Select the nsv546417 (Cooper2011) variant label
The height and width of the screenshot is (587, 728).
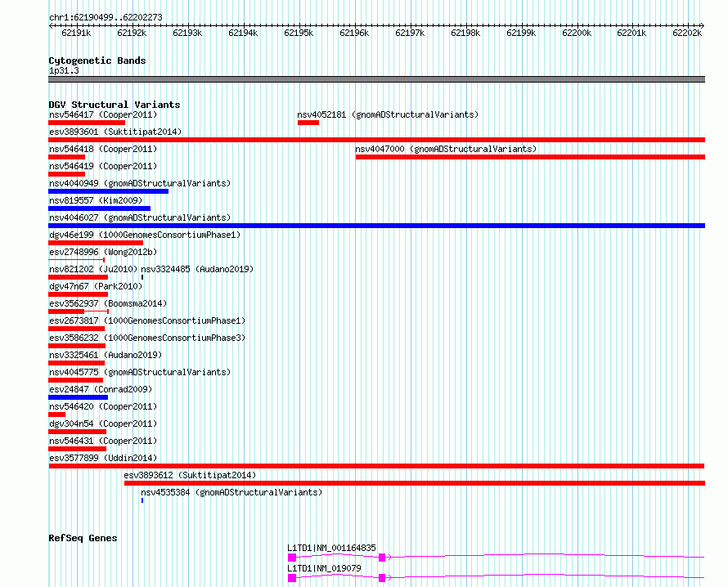103,114
